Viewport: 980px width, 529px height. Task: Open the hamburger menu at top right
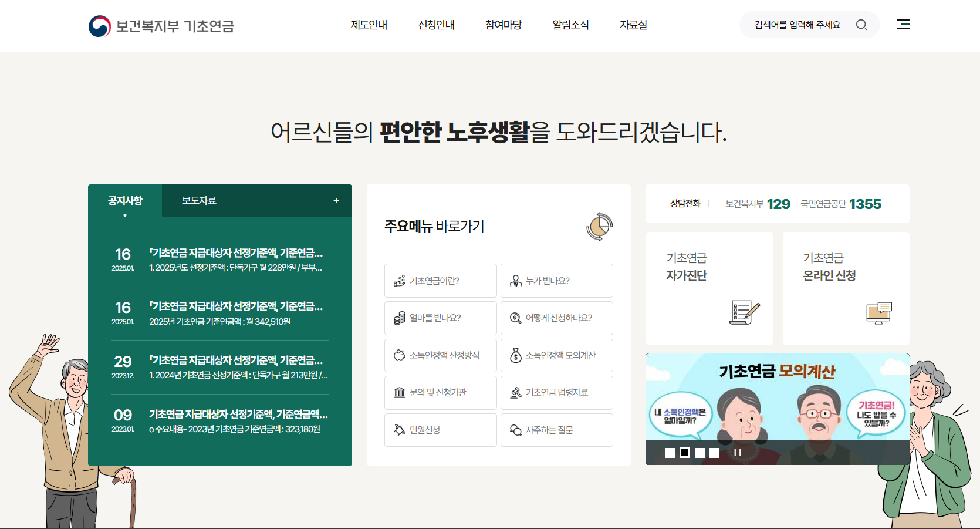(x=903, y=24)
